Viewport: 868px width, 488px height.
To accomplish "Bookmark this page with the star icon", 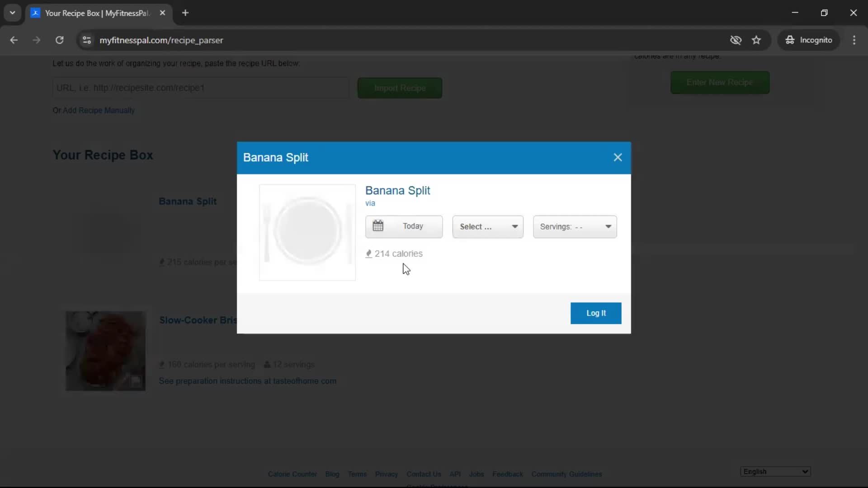I will coord(756,40).
